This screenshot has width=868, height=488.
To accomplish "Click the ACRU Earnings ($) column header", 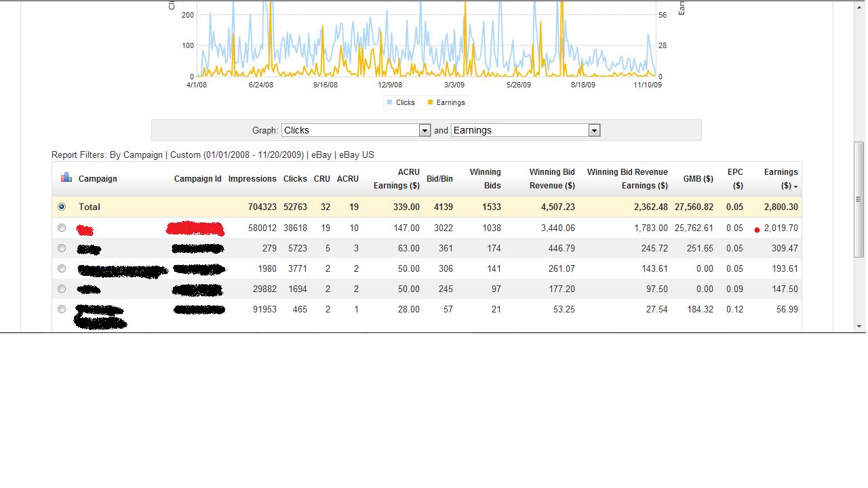I will pos(397,179).
